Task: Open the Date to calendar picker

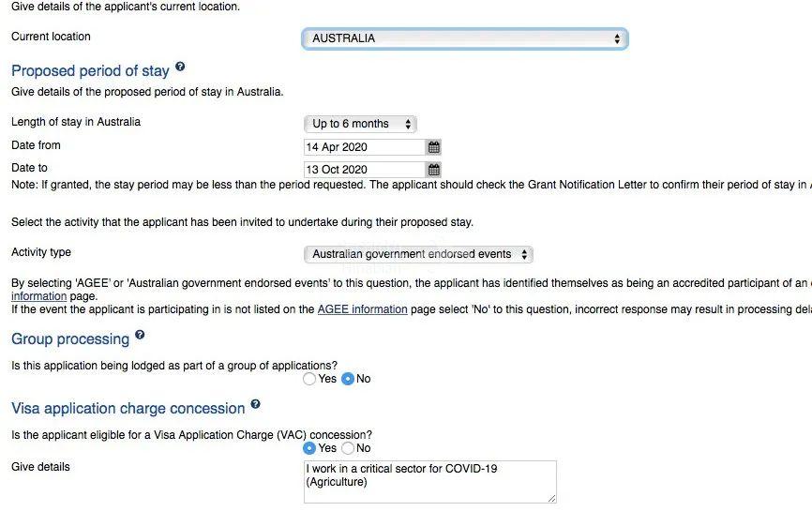Action: click(x=433, y=170)
